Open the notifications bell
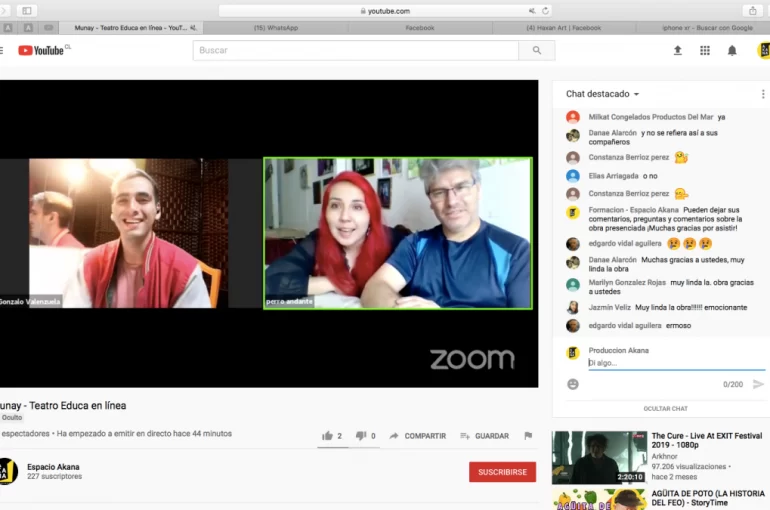Image resolution: width=770 pixels, height=510 pixels. click(732, 50)
